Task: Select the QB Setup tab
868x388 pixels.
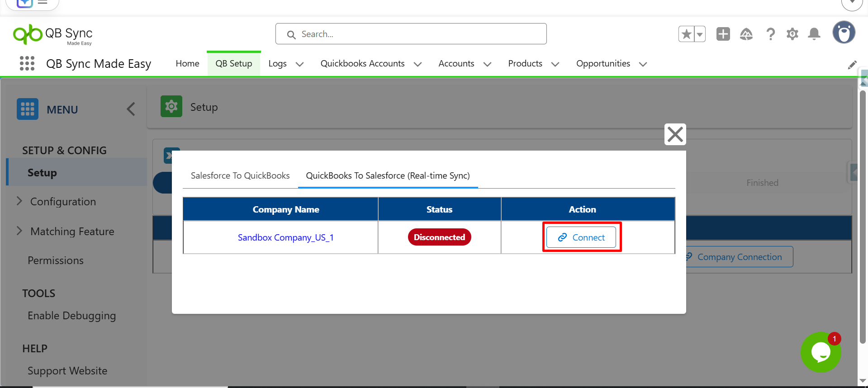Action: [x=234, y=64]
